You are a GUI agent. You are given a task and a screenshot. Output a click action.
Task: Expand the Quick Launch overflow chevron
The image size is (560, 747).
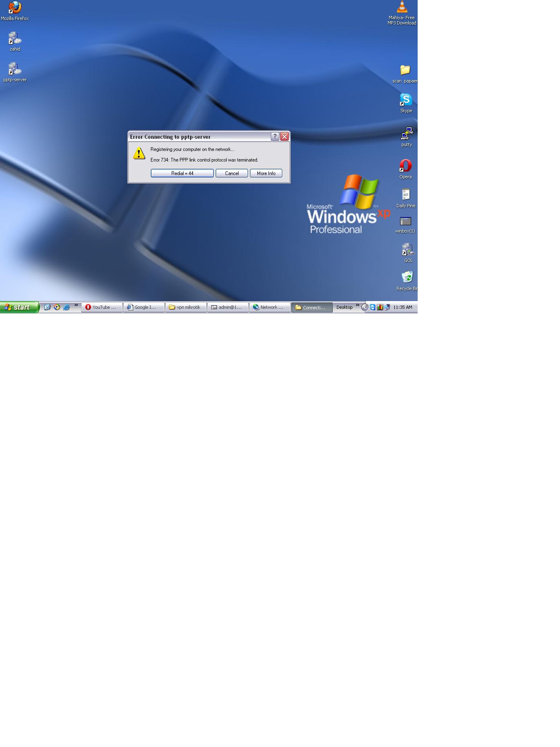coord(76,305)
